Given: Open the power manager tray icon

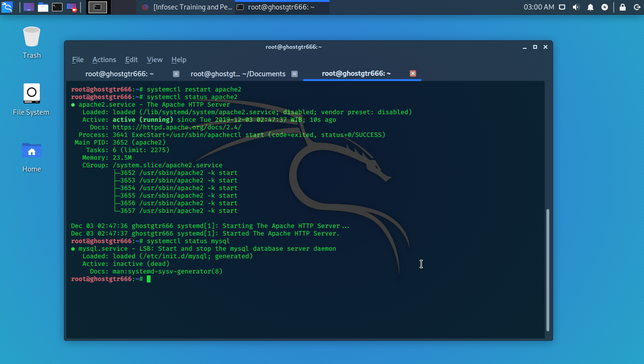Looking at the screenshot, I should point(605,7).
